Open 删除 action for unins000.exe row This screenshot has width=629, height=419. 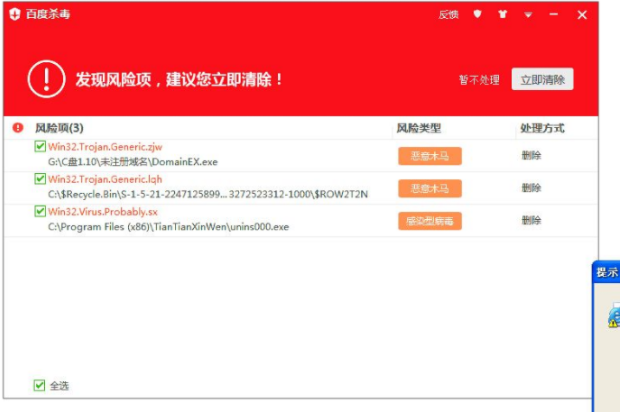pos(531,220)
